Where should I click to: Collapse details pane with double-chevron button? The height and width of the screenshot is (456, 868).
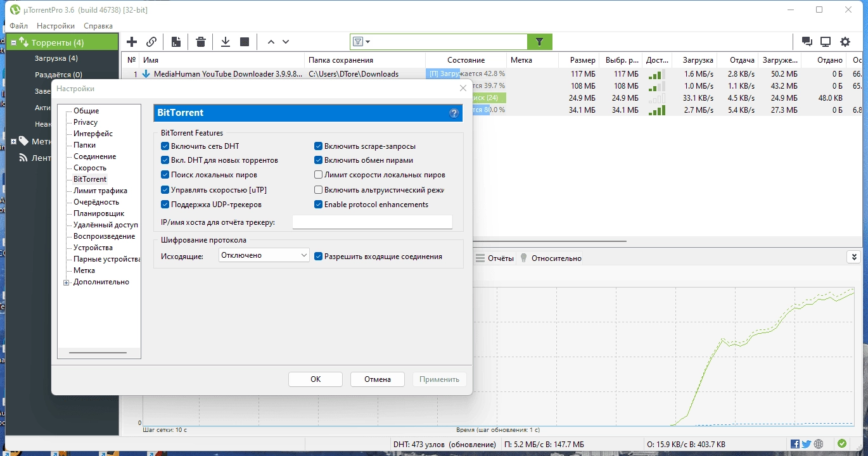pyautogui.click(x=854, y=256)
